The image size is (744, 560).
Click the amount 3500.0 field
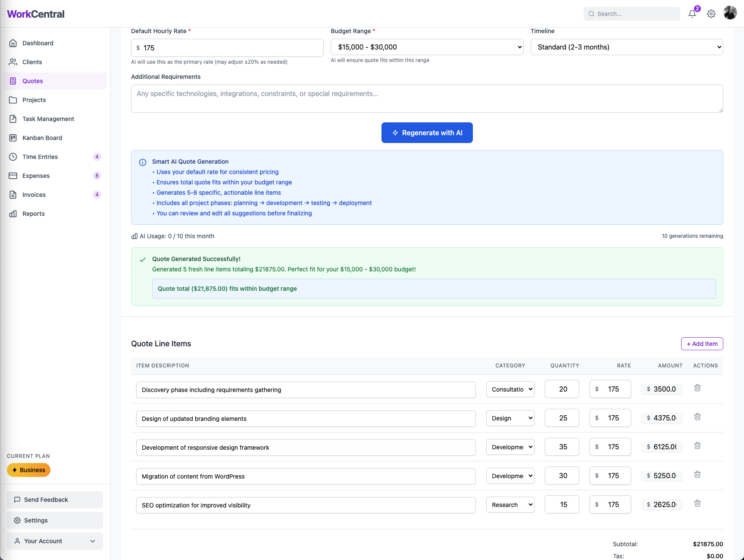(662, 389)
